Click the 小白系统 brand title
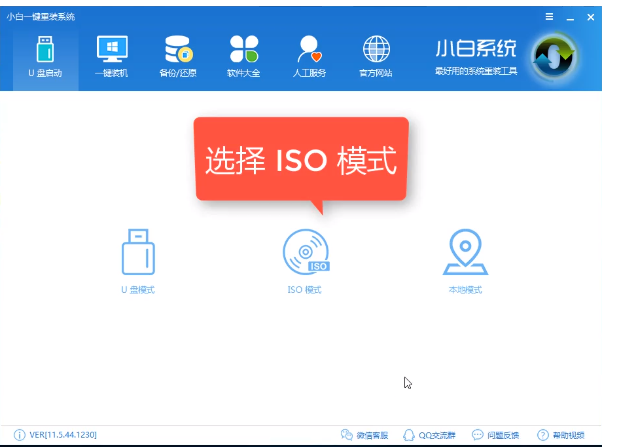 476,48
